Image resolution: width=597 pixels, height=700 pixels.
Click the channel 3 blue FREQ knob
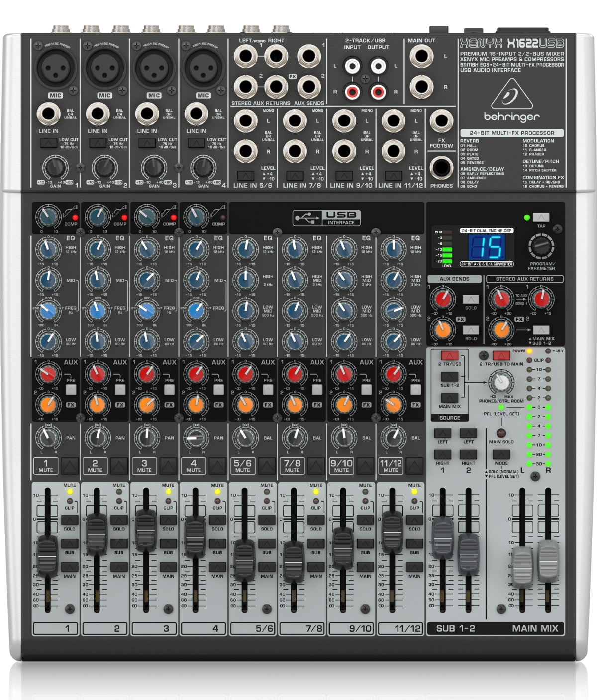coord(146,311)
